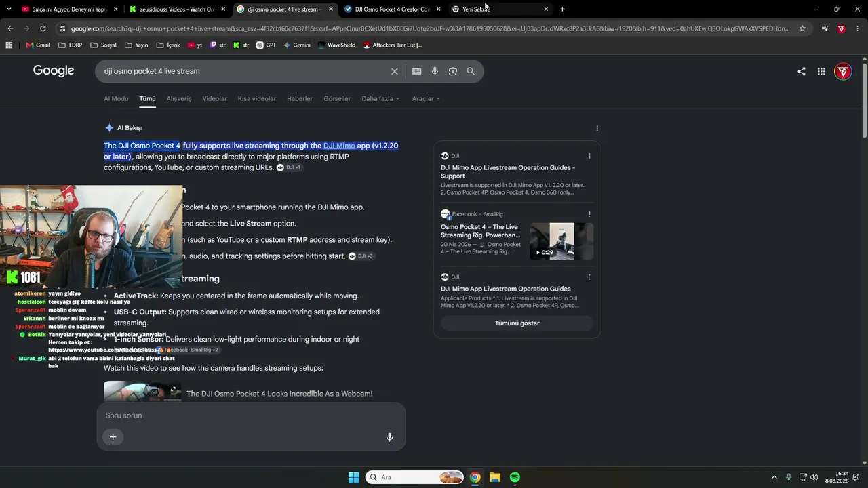This screenshot has width=868, height=488.
Task: Open Spotify from the taskbar
Action: (x=515, y=477)
